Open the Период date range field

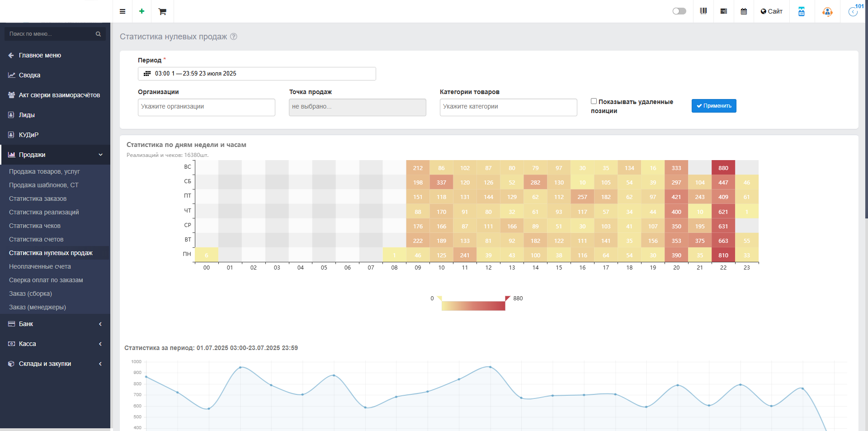pos(257,74)
